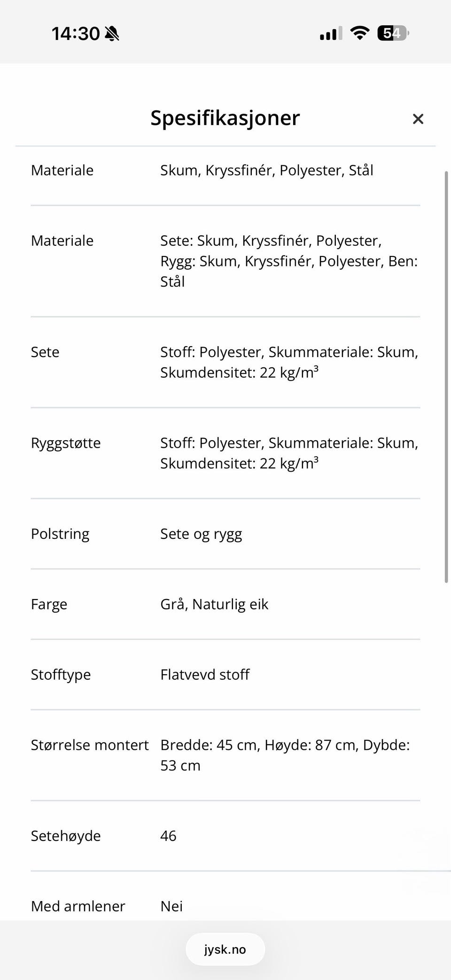Click the Ryggstøtte row label
451x980 pixels.
click(x=66, y=443)
